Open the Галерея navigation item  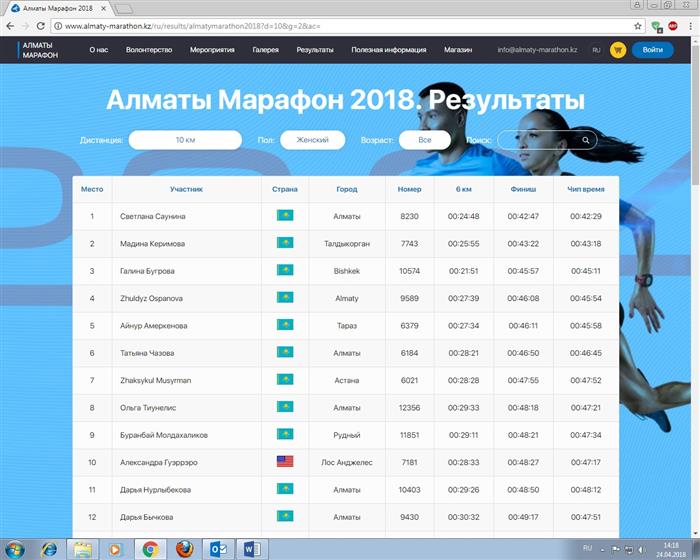tap(265, 49)
